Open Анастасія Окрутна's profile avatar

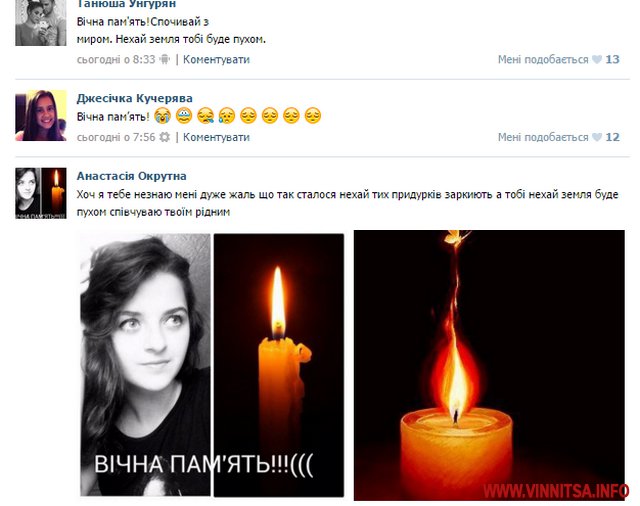pyautogui.click(x=41, y=193)
